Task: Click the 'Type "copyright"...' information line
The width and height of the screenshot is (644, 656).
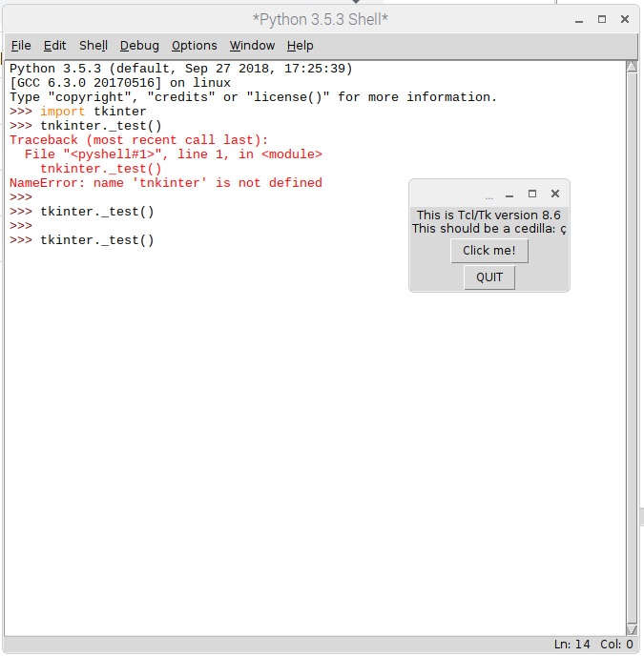Action: 253,97
